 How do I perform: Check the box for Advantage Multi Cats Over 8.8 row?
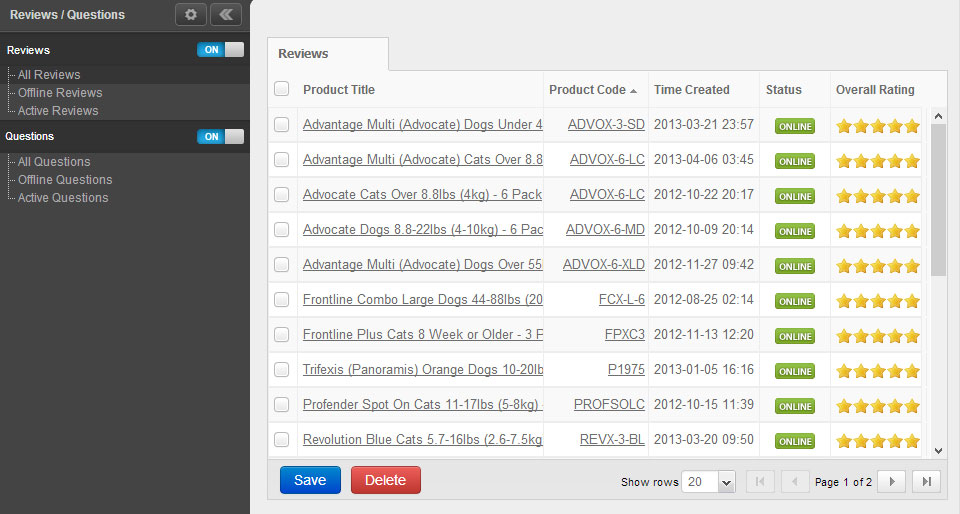coord(282,159)
